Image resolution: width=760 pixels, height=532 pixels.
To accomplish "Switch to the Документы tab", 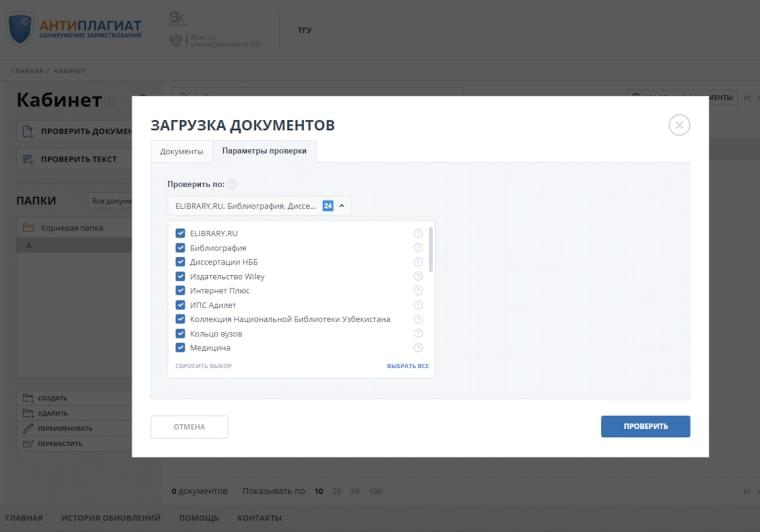I will coord(181,152).
